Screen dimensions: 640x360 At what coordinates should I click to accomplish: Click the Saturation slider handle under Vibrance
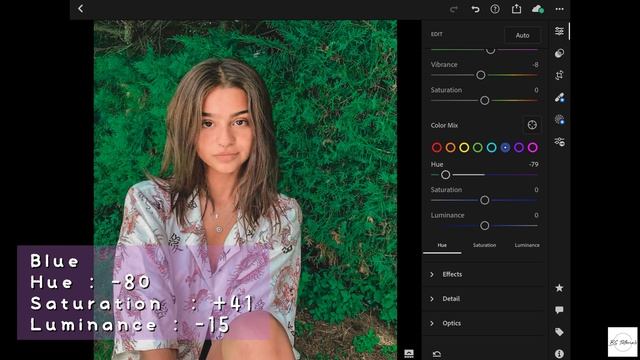[484, 100]
